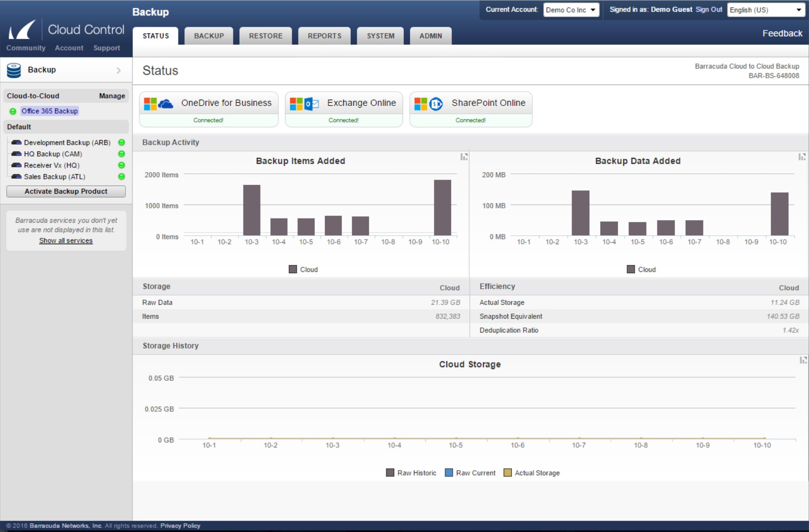Expand the Backup sidebar chevron
The width and height of the screenshot is (809, 532).
(x=119, y=71)
